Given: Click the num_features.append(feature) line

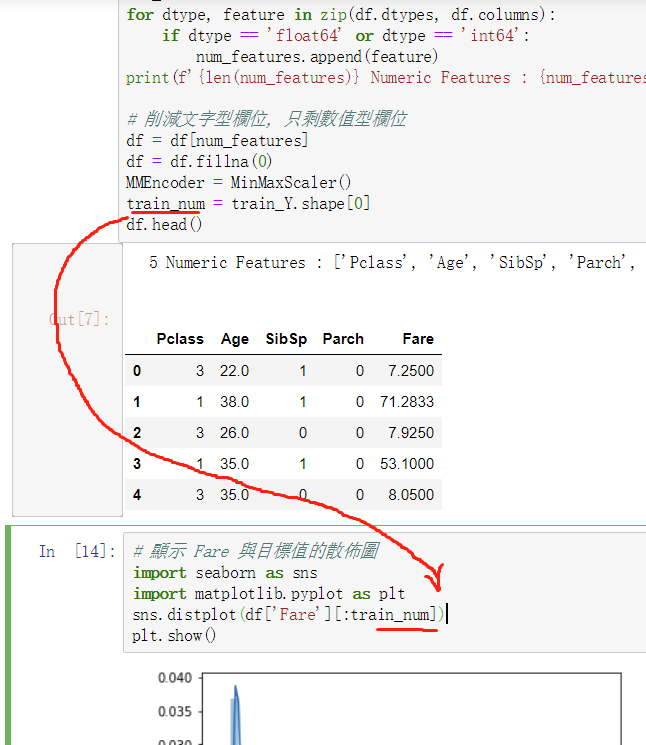Looking at the screenshot, I should [x=317, y=57].
